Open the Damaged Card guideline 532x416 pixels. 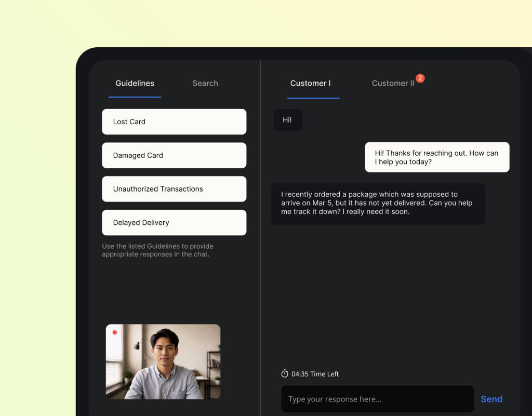click(x=174, y=155)
